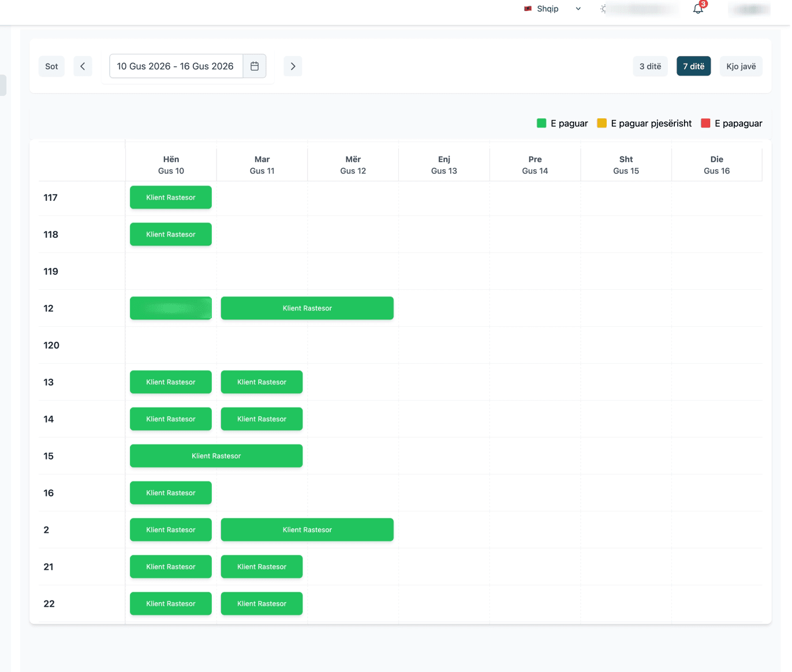Open room 21 booking on Gus 11
Viewport: 792px width, 672px height.
pyautogui.click(x=261, y=567)
